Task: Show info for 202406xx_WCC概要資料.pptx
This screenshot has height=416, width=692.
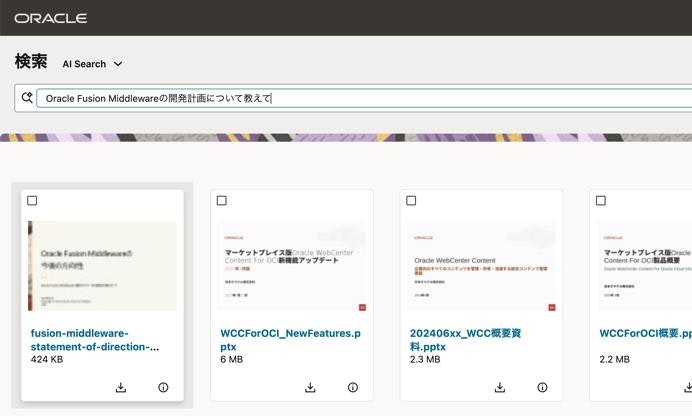Action: point(542,387)
